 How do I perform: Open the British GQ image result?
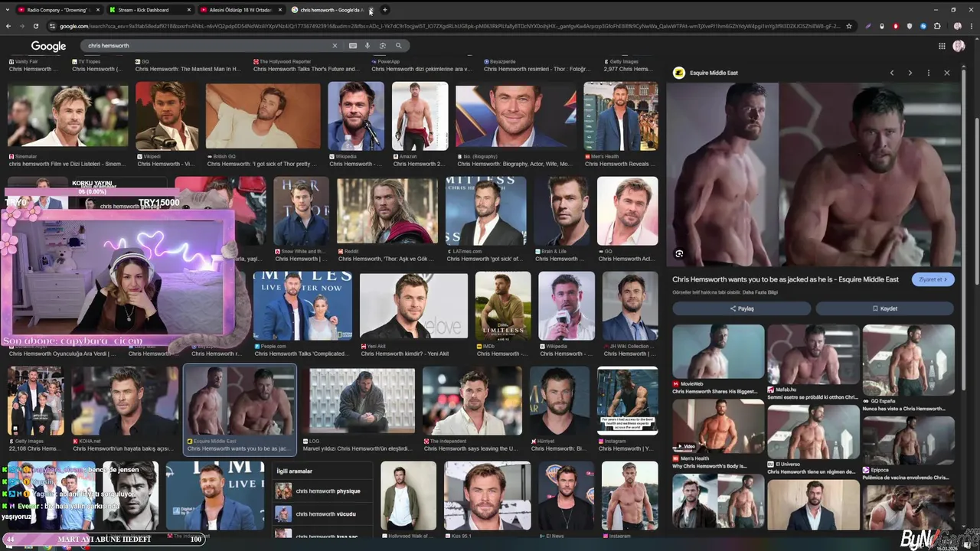(x=263, y=116)
